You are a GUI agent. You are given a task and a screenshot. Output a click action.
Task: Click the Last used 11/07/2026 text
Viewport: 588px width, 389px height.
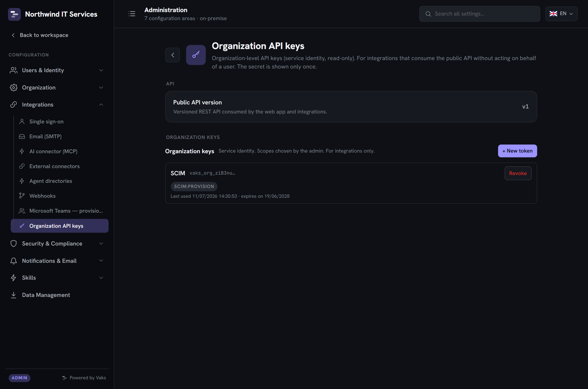click(x=204, y=196)
